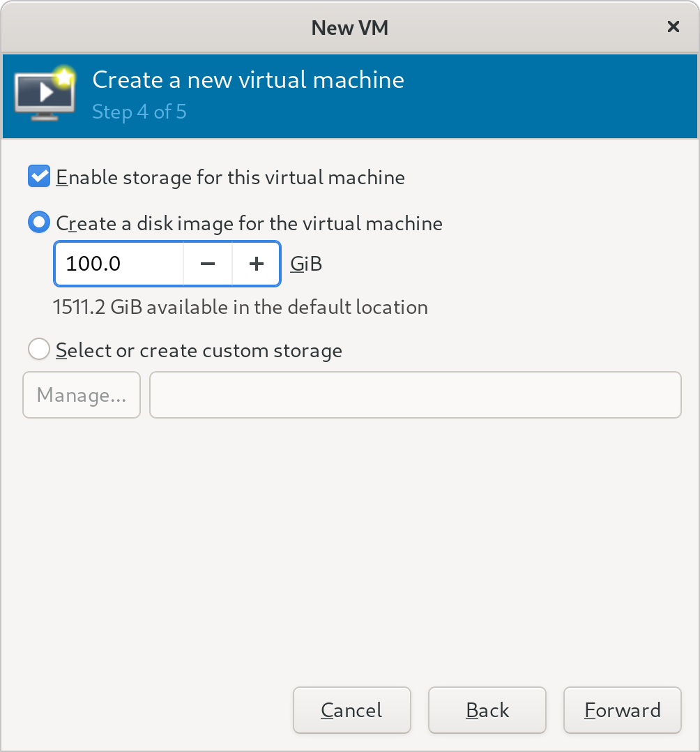Cancel the new virtual machine wizard

pyautogui.click(x=351, y=709)
